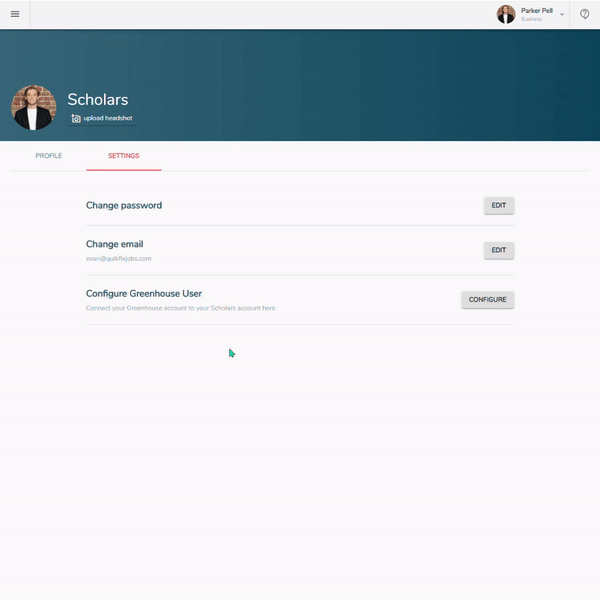Switch to the Profile tab
The width and height of the screenshot is (600, 600).
pyautogui.click(x=49, y=156)
